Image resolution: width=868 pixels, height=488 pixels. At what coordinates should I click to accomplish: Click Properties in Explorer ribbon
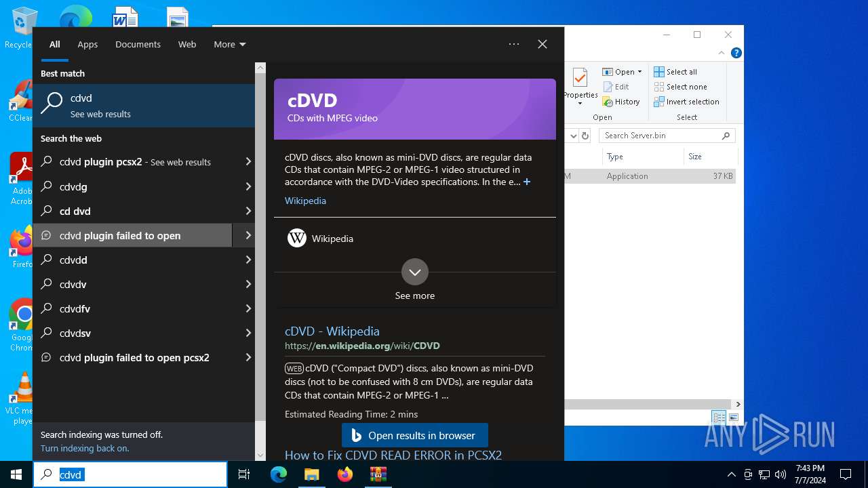pos(580,86)
